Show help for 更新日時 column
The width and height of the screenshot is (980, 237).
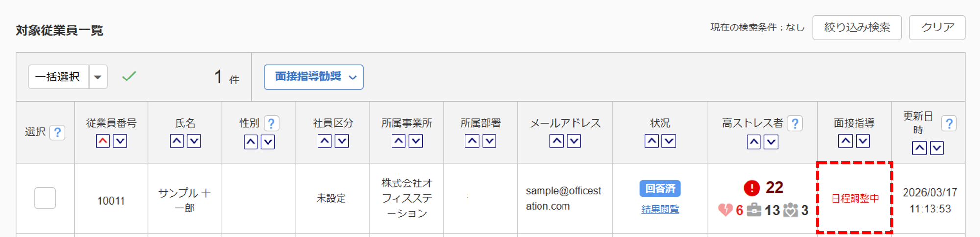[949, 123]
